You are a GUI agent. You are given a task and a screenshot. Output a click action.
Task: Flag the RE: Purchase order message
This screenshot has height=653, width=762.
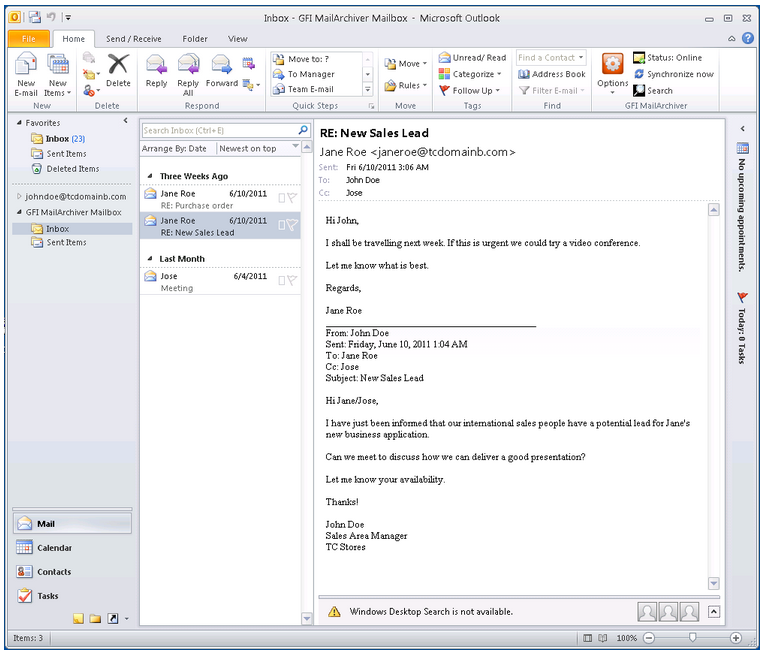(x=292, y=197)
